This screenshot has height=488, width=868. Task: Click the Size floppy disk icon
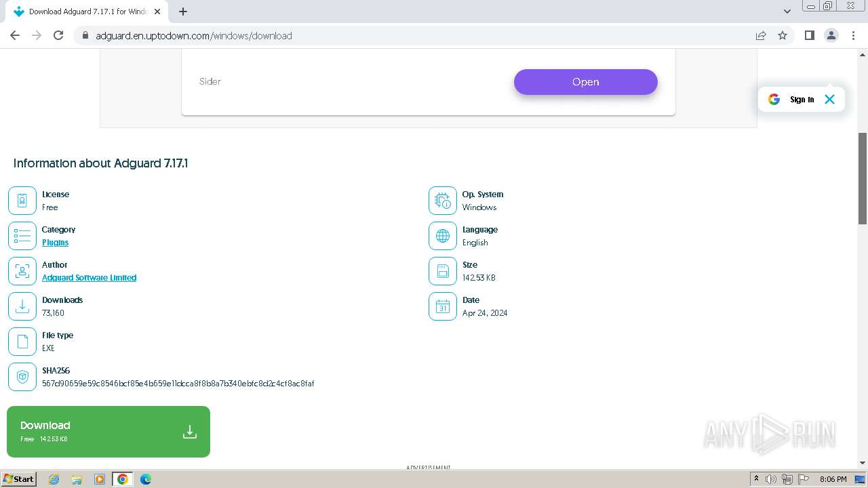(x=443, y=271)
